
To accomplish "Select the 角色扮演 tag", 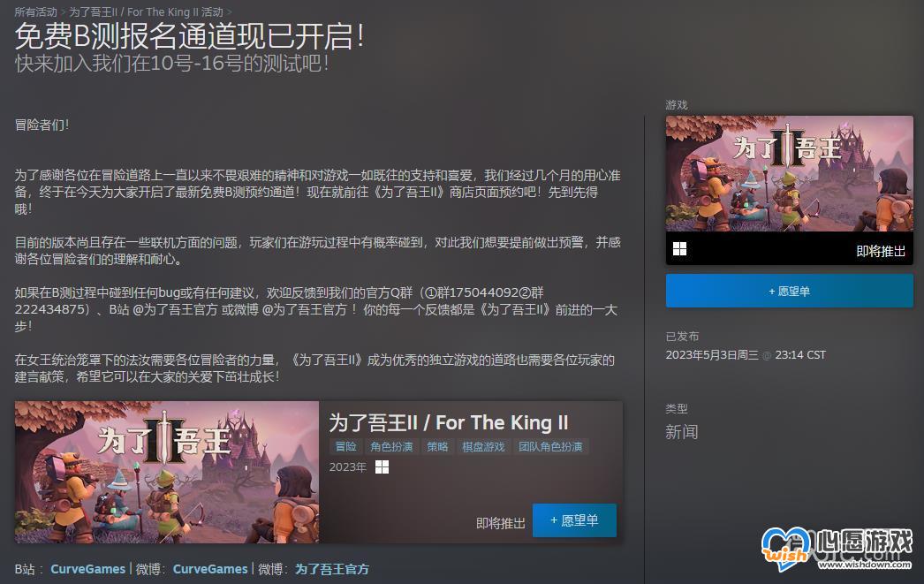I will click(x=391, y=447).
